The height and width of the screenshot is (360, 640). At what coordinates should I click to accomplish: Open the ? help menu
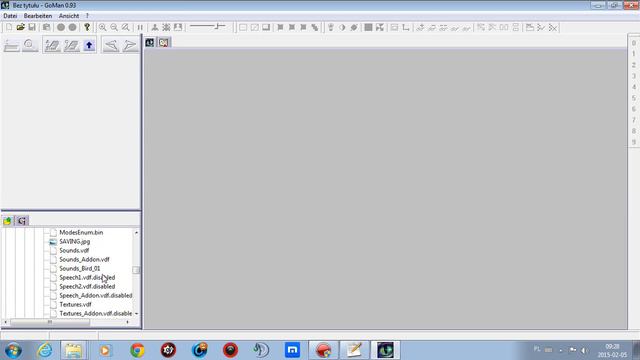pos(87,16)
